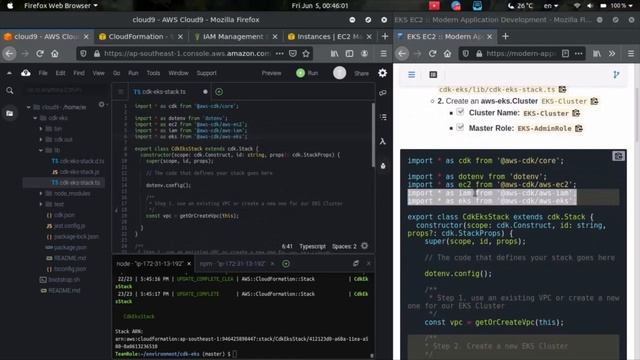The image size is (640, 360).
Task: Open workshop table of contents icon
Action: coord(433,74)
